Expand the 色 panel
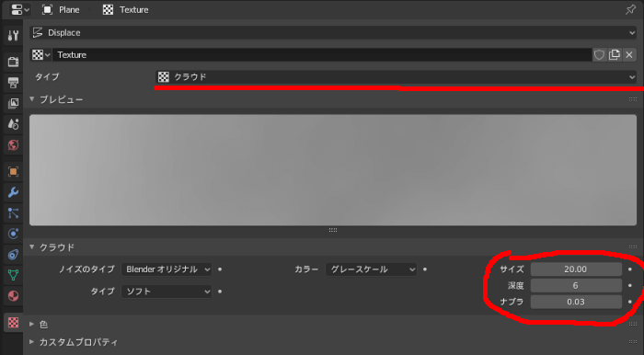The width and height of the screenshot is (644, 355). [x=31, y=325]
